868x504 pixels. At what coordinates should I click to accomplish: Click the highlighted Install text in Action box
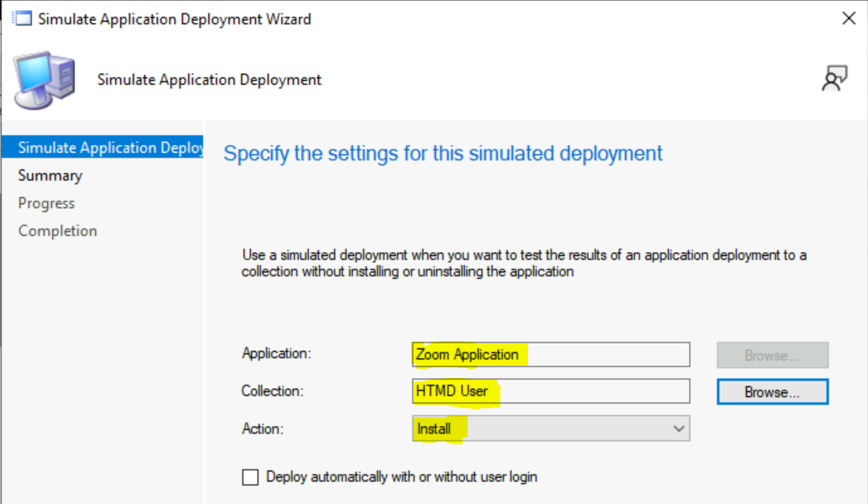click(x=436, y=428)
